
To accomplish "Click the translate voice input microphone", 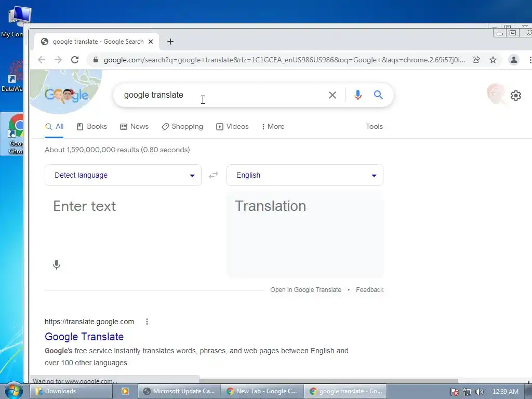I will coord(57,264).
